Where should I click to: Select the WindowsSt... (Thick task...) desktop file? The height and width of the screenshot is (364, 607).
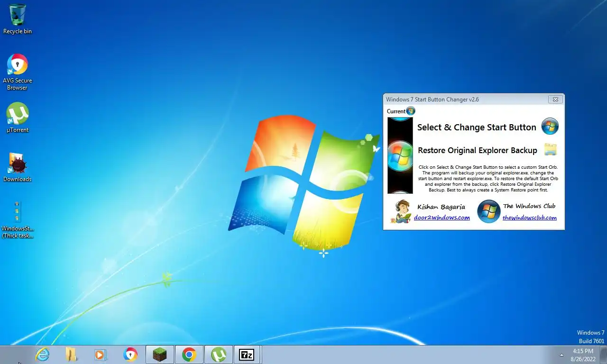(x=18, y=220)
